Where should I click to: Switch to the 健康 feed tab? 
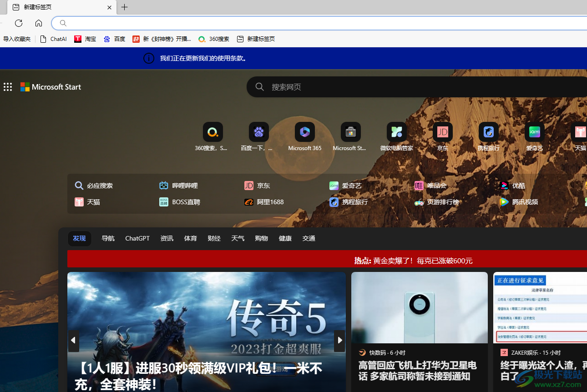pos(285,238)
